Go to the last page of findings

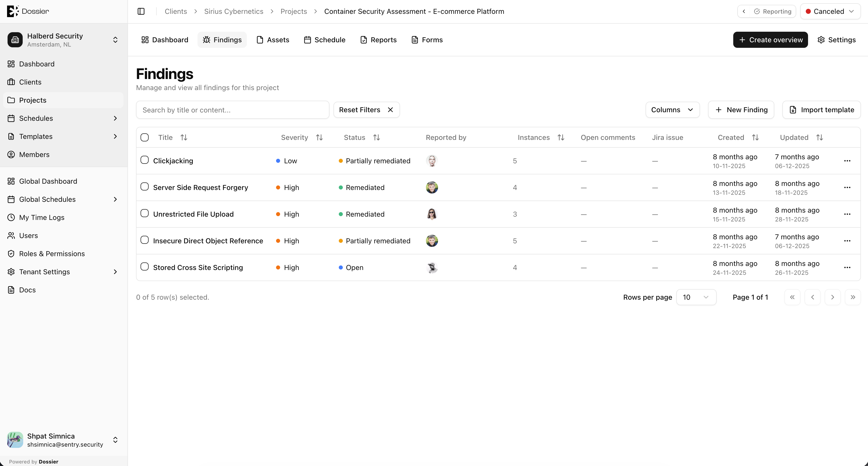coord(853,297)
